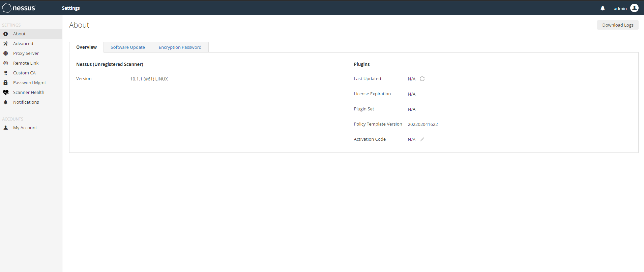
Task: Open Advanced settings page
Action: coord(31,43)
